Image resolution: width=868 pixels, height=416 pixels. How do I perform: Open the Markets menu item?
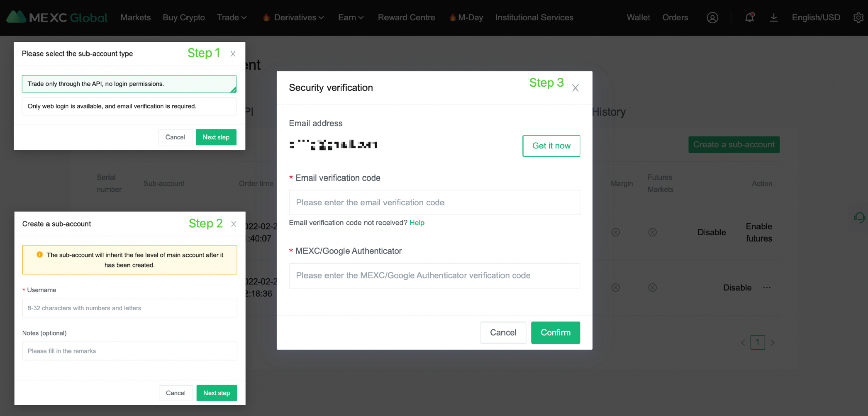(135, 18)
